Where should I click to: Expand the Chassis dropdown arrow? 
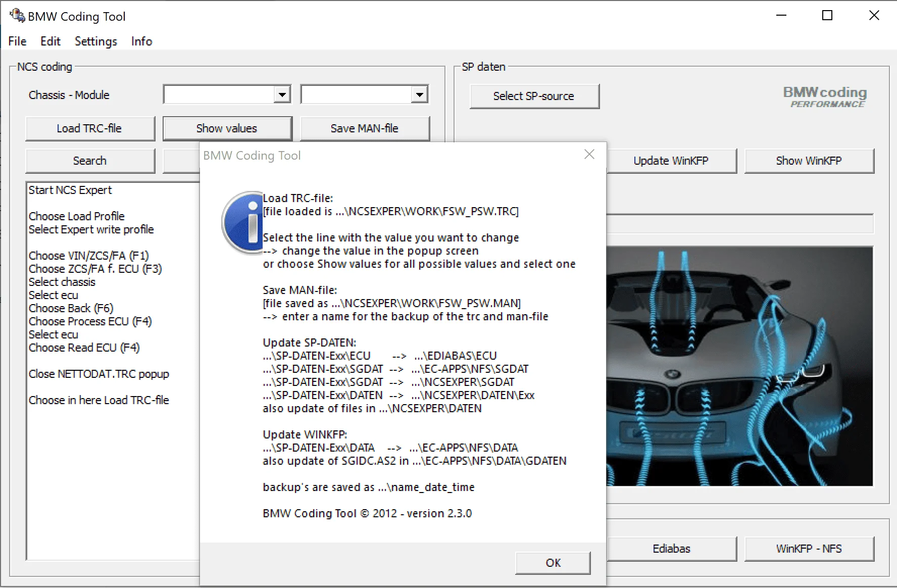(x=282, y=94)
